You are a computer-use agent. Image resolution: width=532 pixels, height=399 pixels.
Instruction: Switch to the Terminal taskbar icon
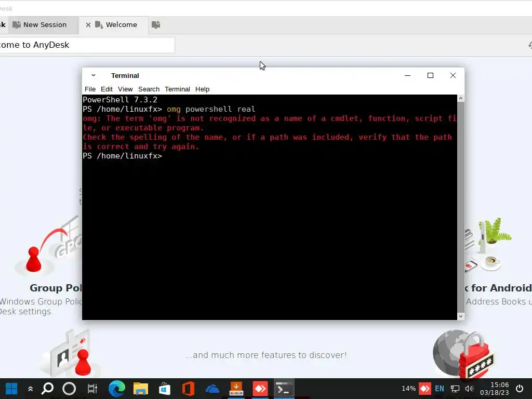click(x=284, y=389)
